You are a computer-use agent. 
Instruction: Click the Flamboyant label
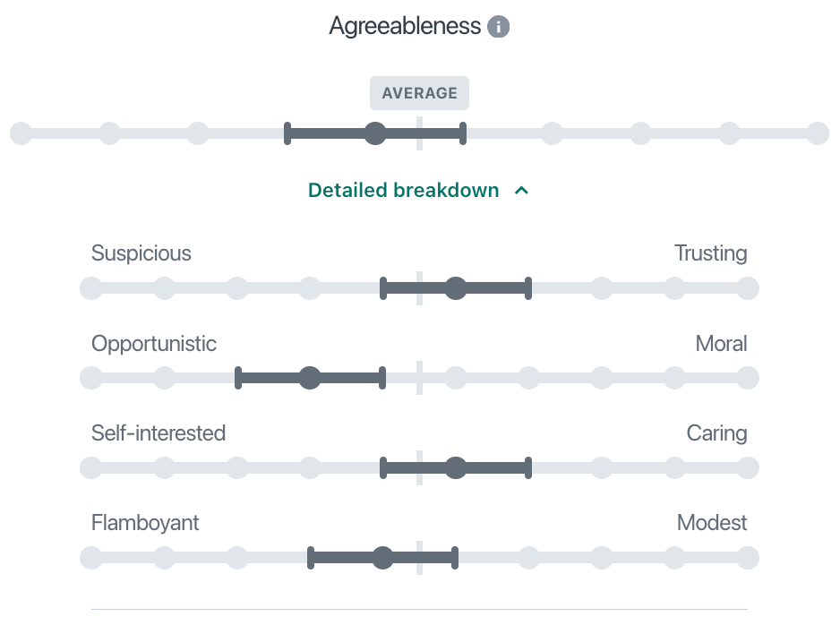coord(145,523)
